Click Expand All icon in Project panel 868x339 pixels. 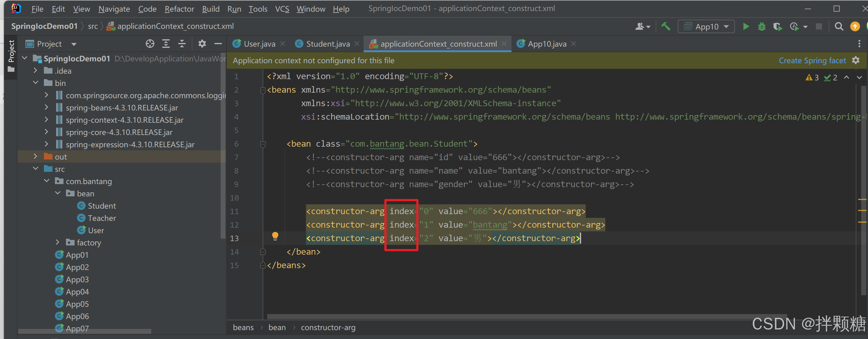(166, 44)
